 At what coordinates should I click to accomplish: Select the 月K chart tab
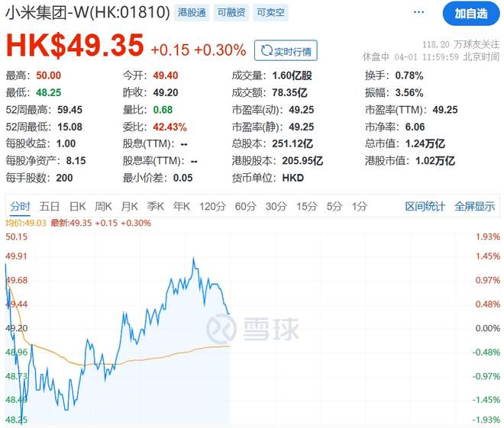(x=129, y=206)
